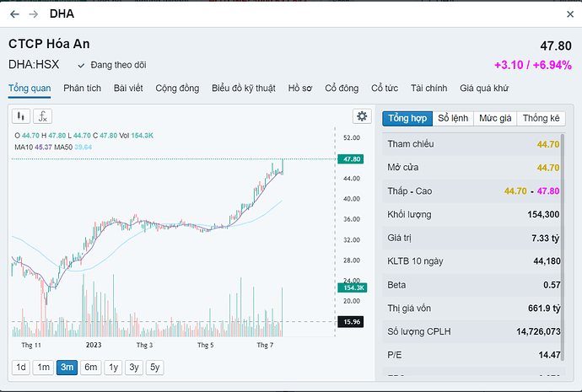Show the Sổ lệnh panel
This screenshot has height=392, width=582.
pos(454,118)
